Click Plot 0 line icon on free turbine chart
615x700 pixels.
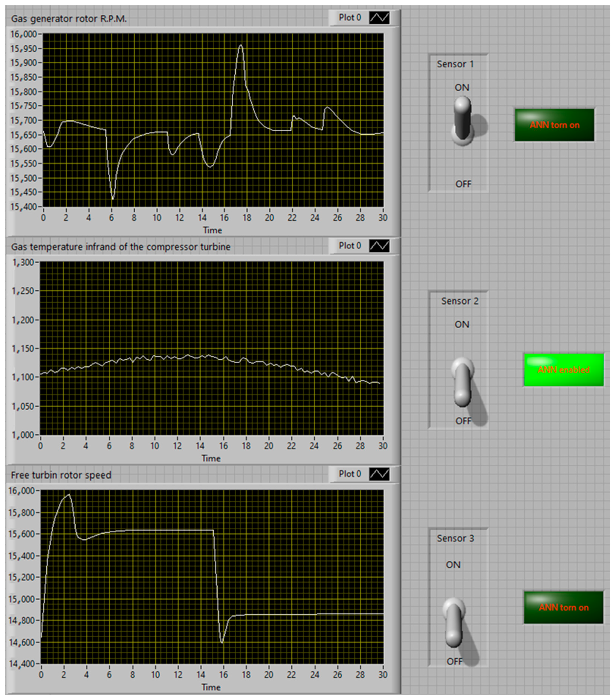click(379, 474)
